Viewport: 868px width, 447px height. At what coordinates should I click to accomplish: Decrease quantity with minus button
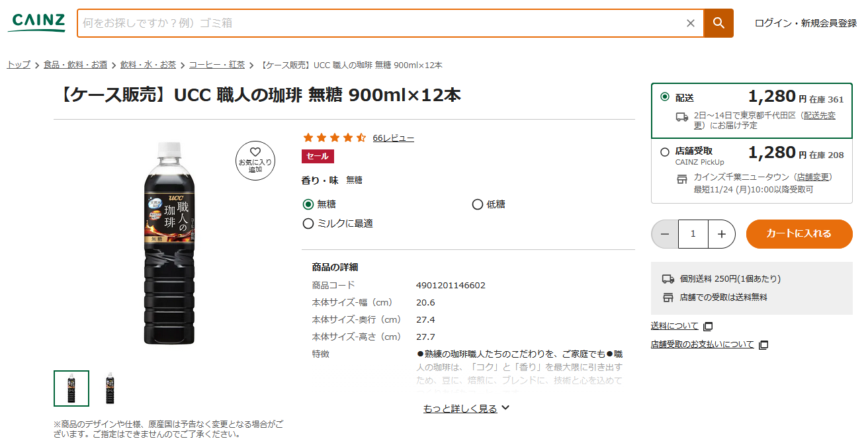point(665,234)
